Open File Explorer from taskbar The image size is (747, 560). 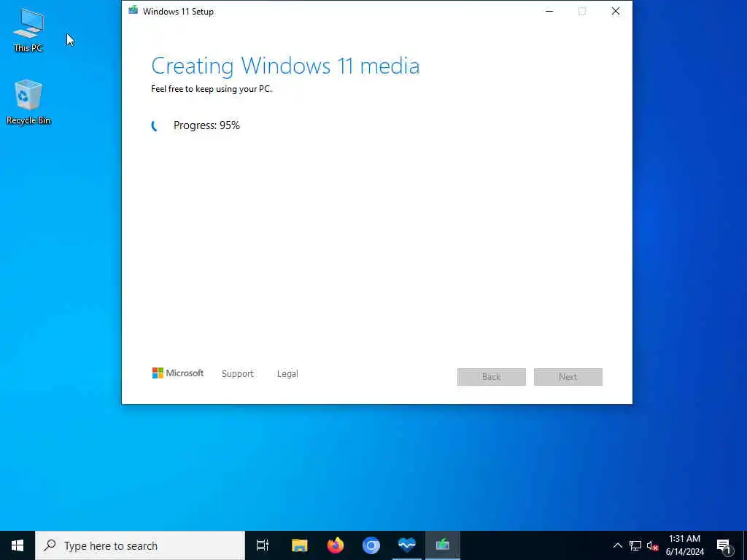point(299,545)
